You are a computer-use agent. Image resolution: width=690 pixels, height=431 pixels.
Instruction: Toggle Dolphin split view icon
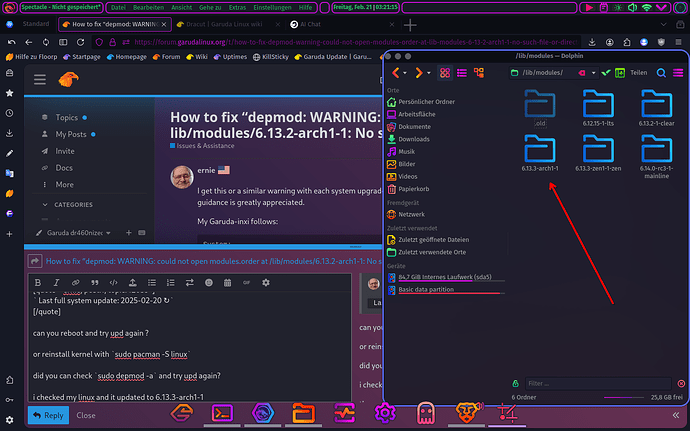(620, 73)
